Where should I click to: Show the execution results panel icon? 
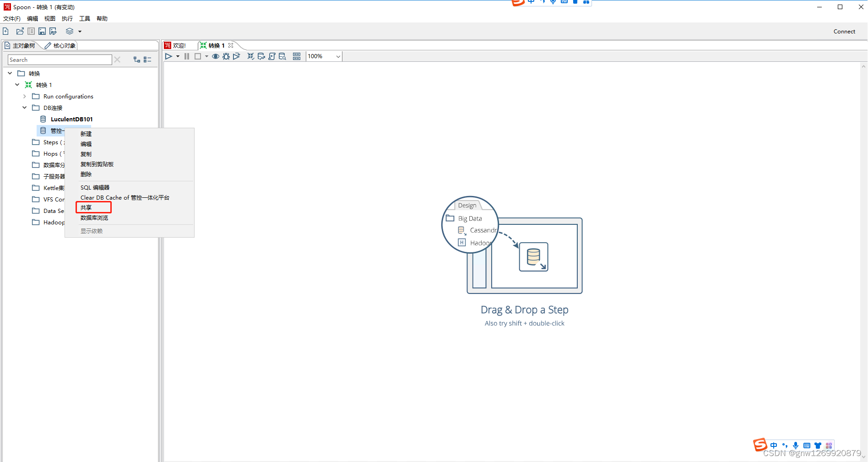pos(297,56)
